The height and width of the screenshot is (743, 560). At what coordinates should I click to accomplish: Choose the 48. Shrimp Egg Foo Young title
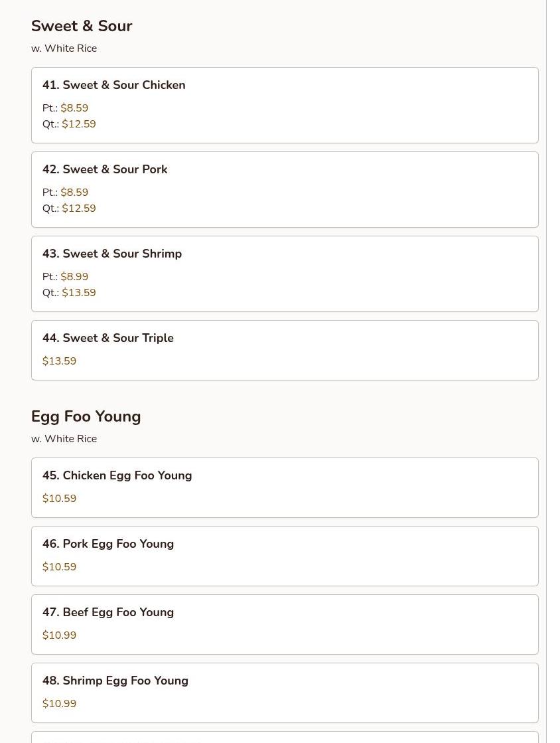click(115, 681)
